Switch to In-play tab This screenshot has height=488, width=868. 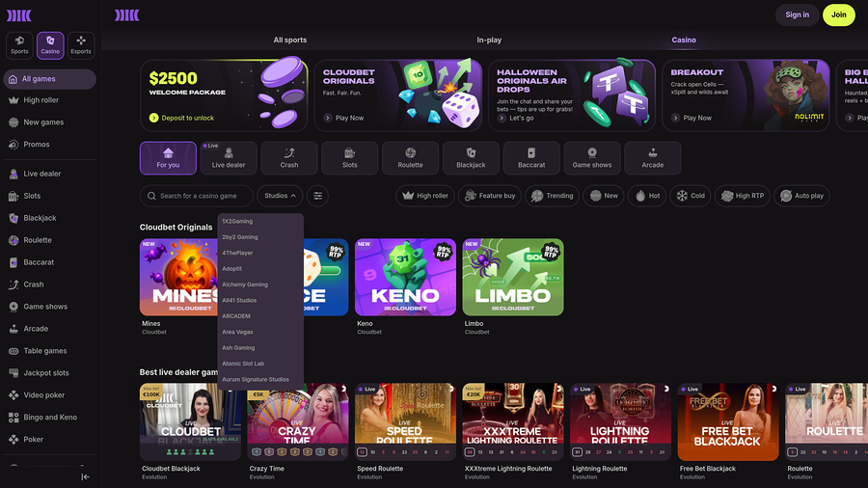489,40
